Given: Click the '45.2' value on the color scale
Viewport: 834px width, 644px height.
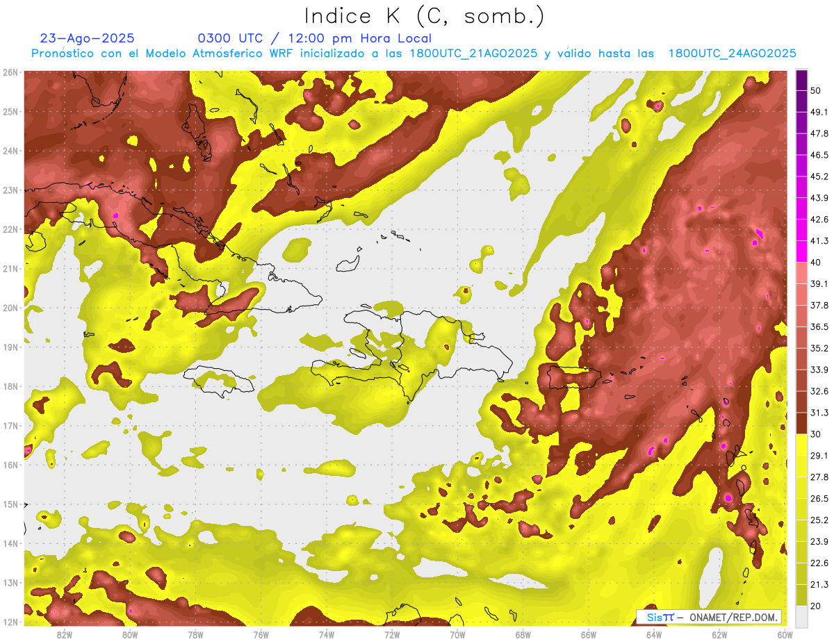Looking at the screenshot, I should (x=819, y=176).
